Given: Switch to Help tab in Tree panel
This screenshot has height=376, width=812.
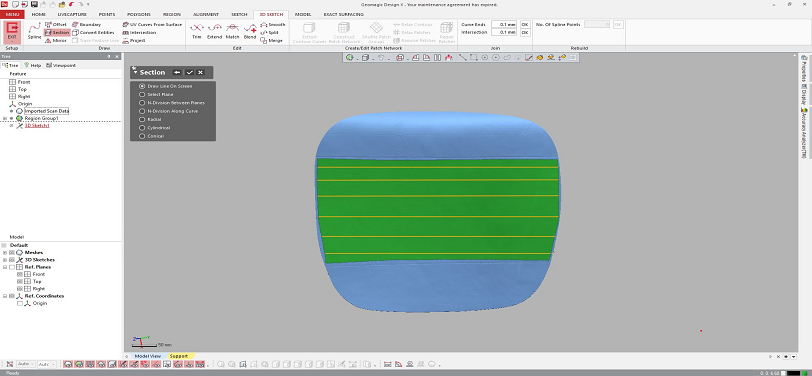Looking at the screenshot, I should (x=33, y=65).
